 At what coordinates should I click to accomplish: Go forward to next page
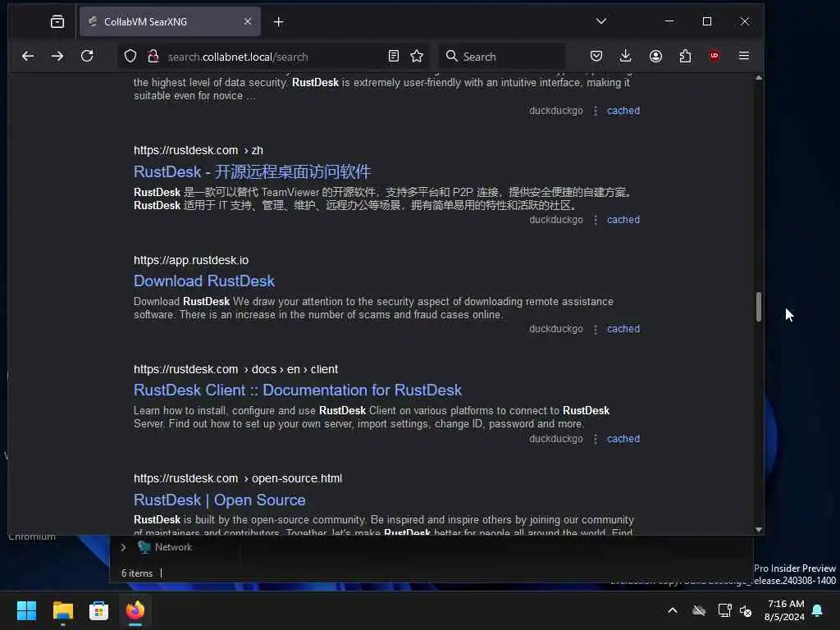pos(57,57)
